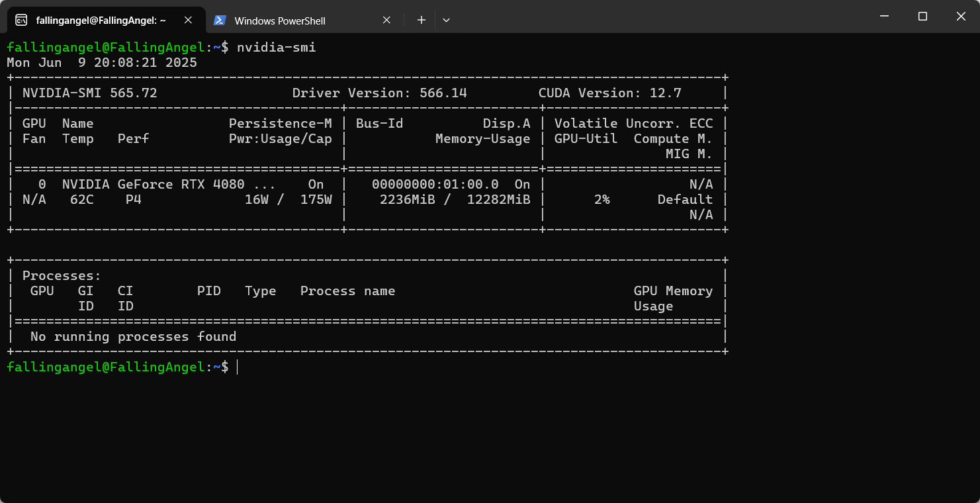Minimize the terminal window

[x=883, y=16]
